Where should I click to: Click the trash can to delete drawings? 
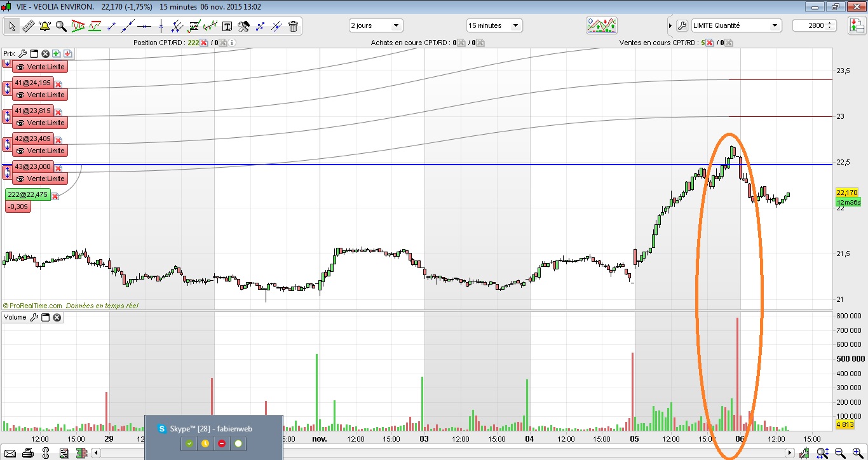(x=293, y=26)
